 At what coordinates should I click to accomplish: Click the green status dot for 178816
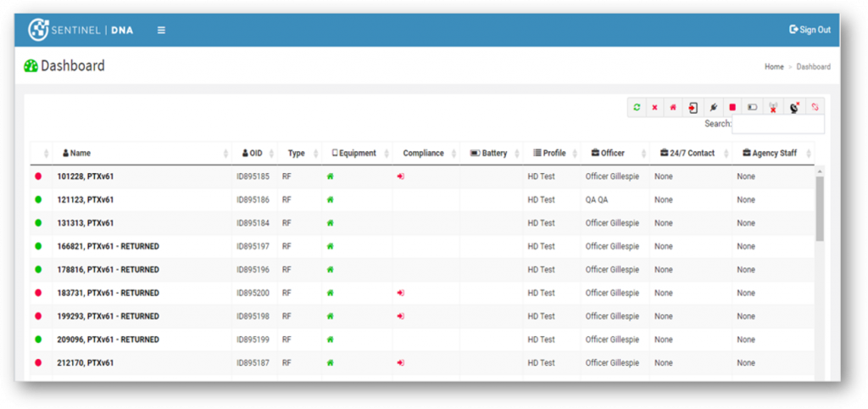pyautogui.click(x=38, y=269)
